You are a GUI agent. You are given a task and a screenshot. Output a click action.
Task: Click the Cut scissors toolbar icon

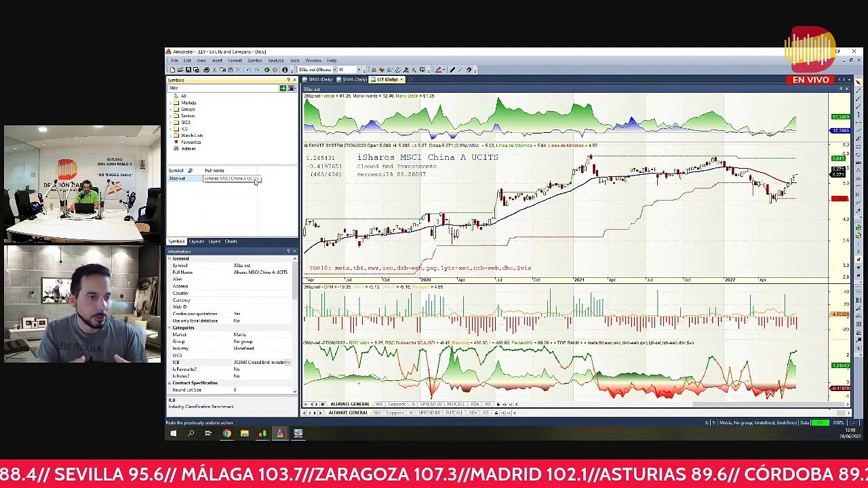(x=214, y=70)
